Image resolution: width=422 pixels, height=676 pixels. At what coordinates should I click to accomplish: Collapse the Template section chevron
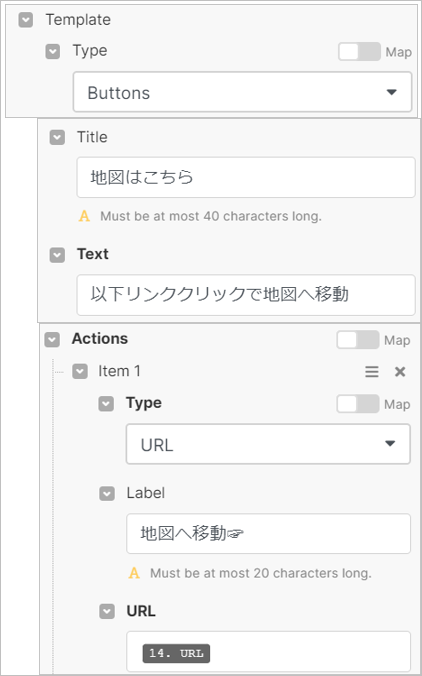26,20
